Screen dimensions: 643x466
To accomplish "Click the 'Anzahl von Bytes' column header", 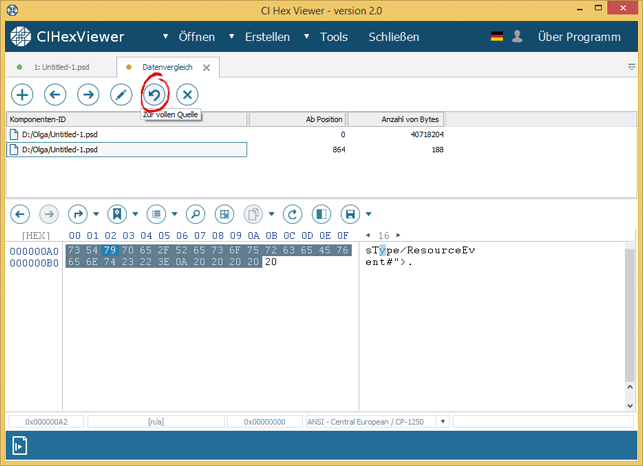I will point(396,119).
